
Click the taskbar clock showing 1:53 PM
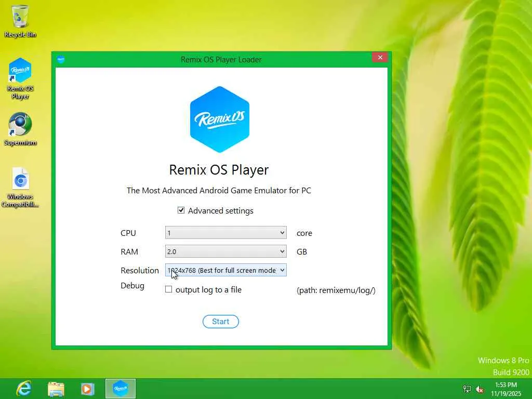click(x=506, y=389)
